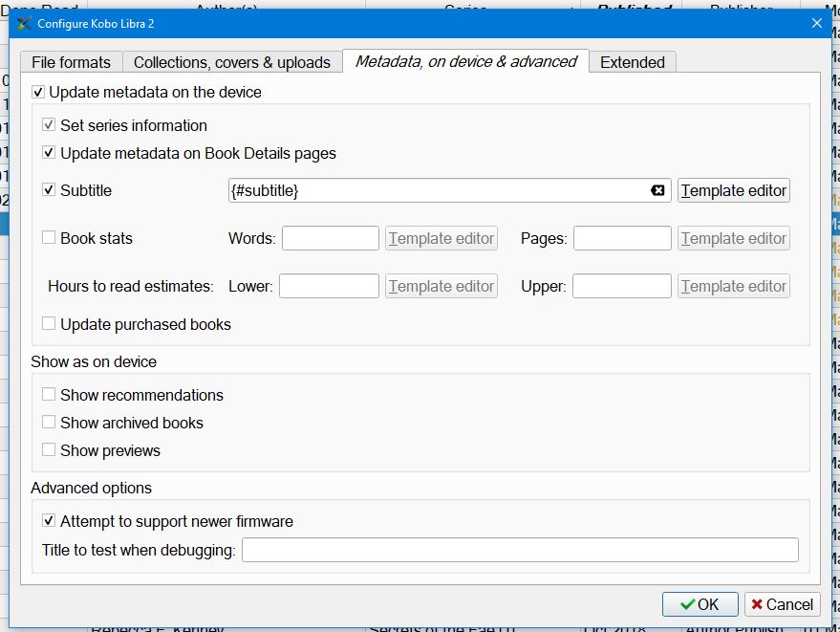This screenshot has width=840, height=632.
Task: Open Template editor for Upper estimate
Action: (733, 286)
